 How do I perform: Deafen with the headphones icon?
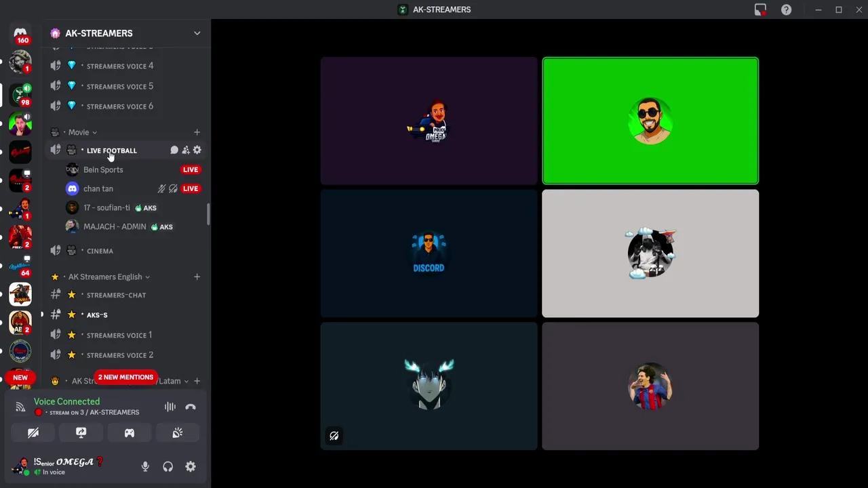pos(167,466)
